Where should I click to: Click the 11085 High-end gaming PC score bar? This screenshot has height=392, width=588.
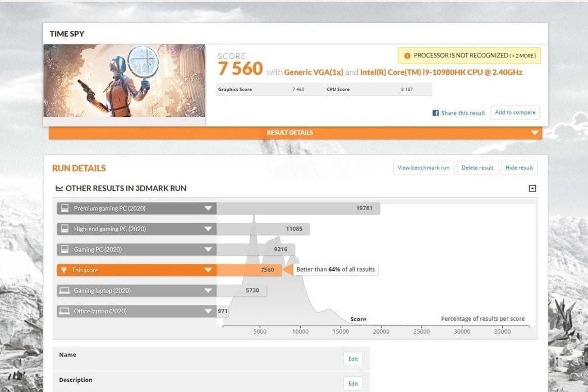tap(263, 229)
